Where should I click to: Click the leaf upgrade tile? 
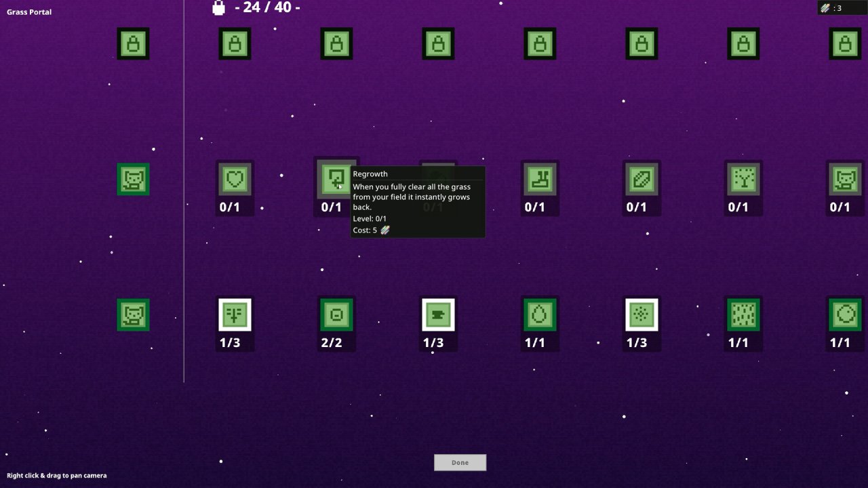click(642, 180)
